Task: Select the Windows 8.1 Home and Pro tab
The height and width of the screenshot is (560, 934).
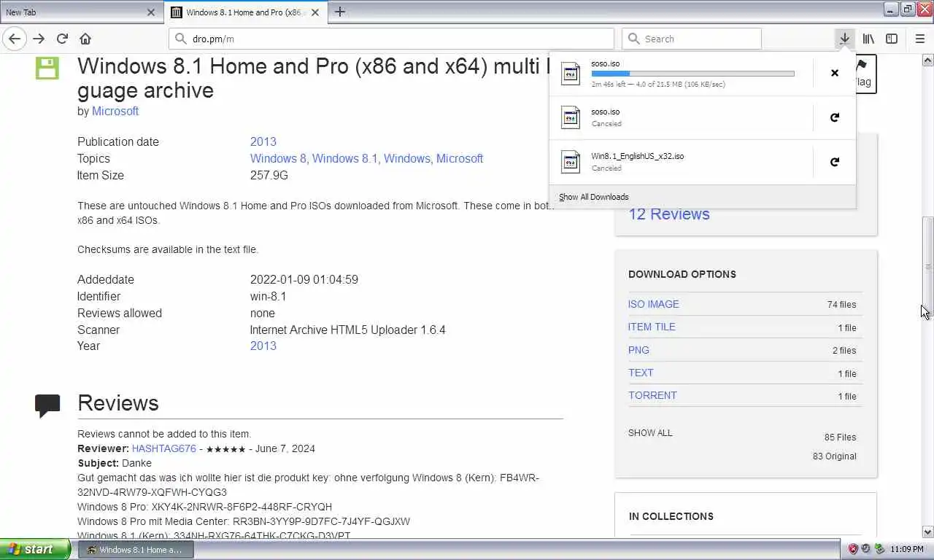Action: [x=246, y=12]
